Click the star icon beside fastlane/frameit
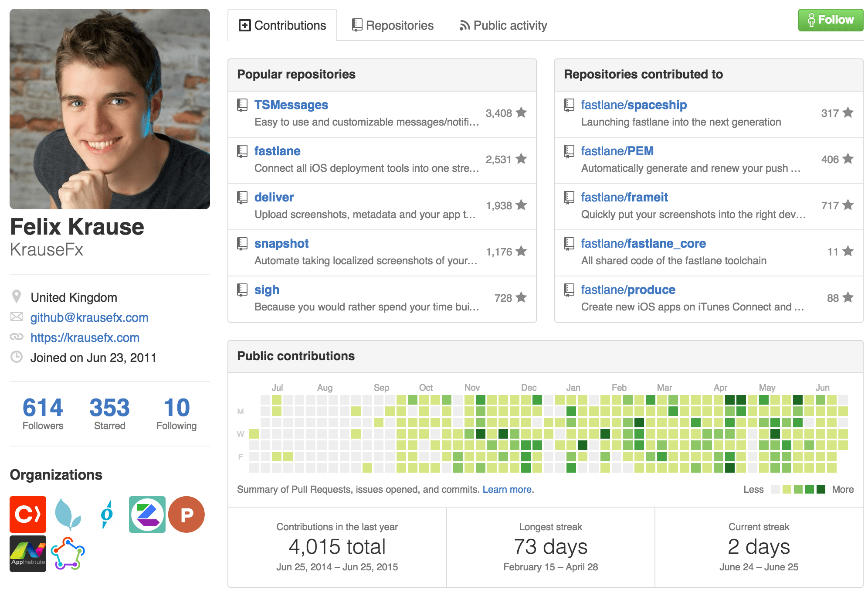The width and height of the screenshot is (868, 593). coord(848,205)
